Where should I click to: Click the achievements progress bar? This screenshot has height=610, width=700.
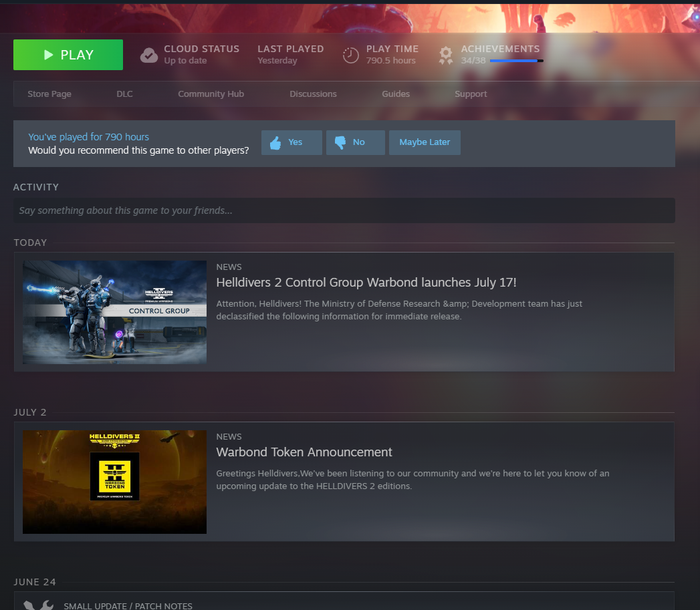pos(517,61)
